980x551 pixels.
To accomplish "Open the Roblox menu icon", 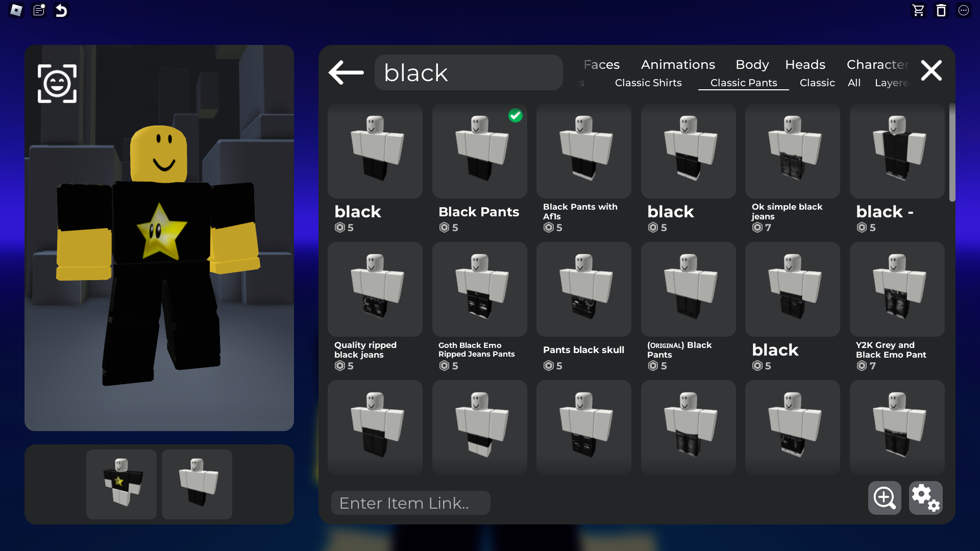I will [16, 10].
